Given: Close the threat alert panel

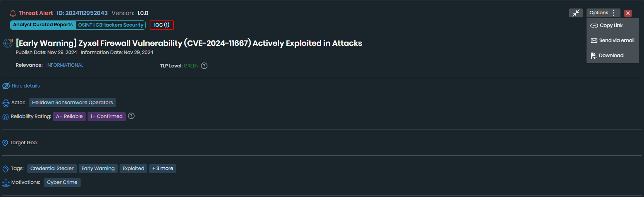Looking at the screenshot, I should 628,13.
